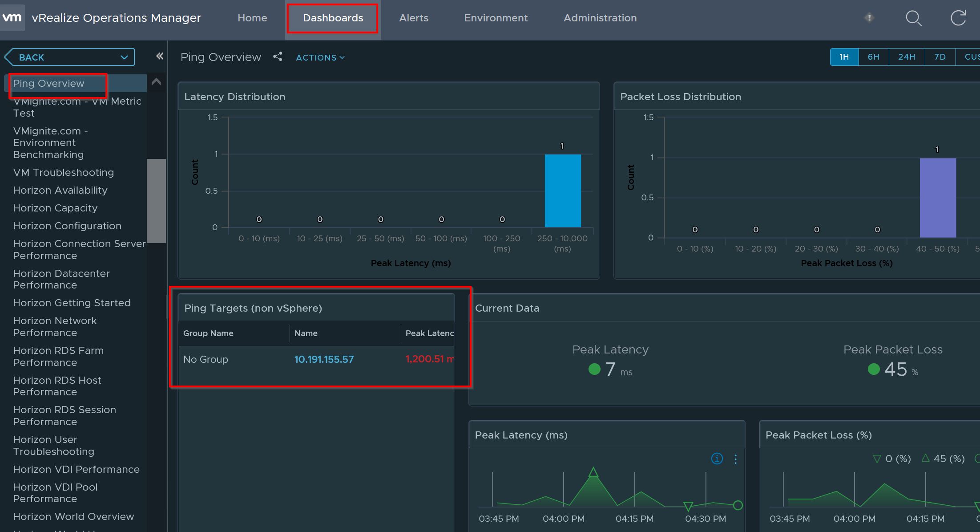
Task: Switch to the 7D time range
Action: [940, 57]
